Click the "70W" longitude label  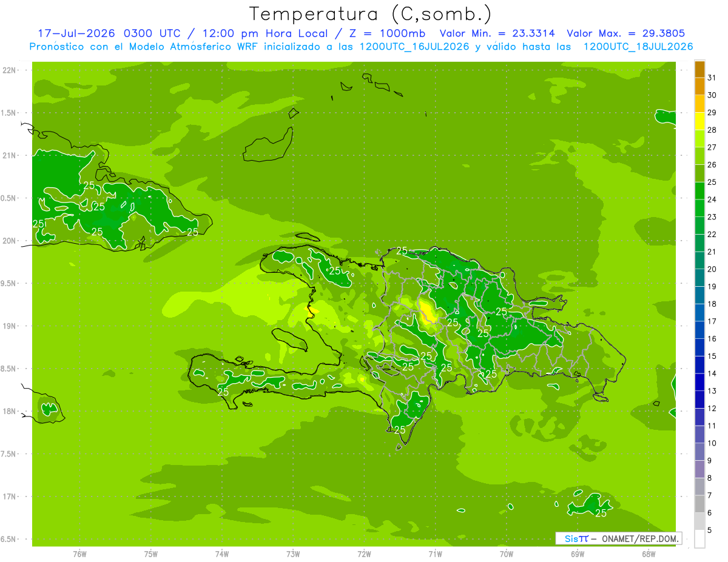507,554
